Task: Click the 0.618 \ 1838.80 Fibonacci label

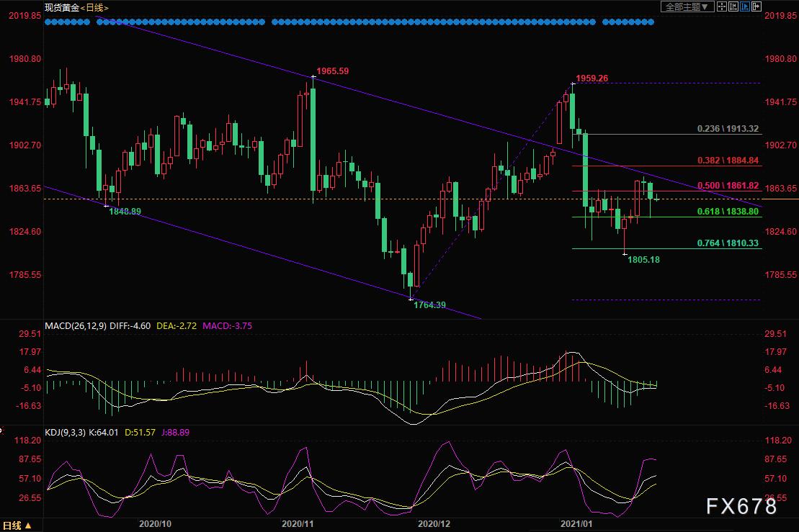Action: [728, 211]
